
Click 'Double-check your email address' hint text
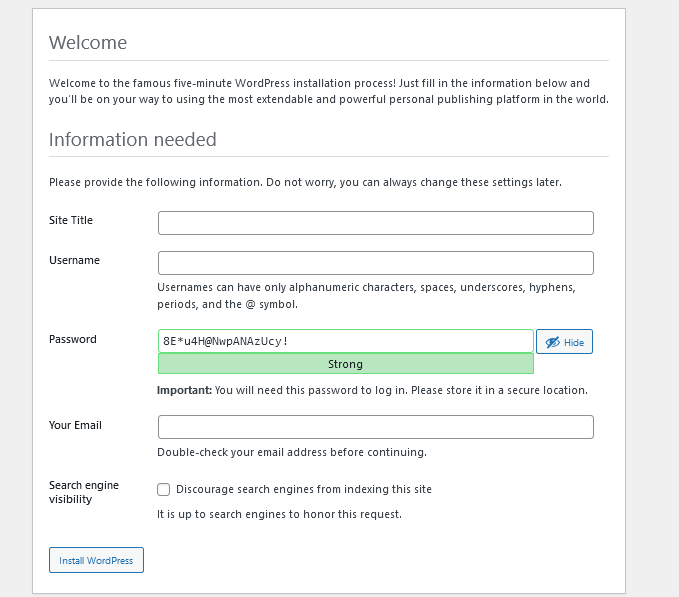[x=292, y=452]
